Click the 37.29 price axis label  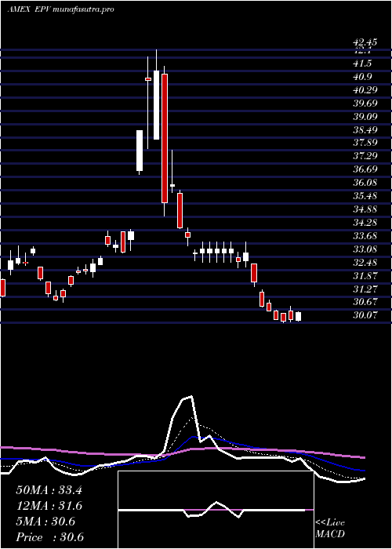(365, 156)
